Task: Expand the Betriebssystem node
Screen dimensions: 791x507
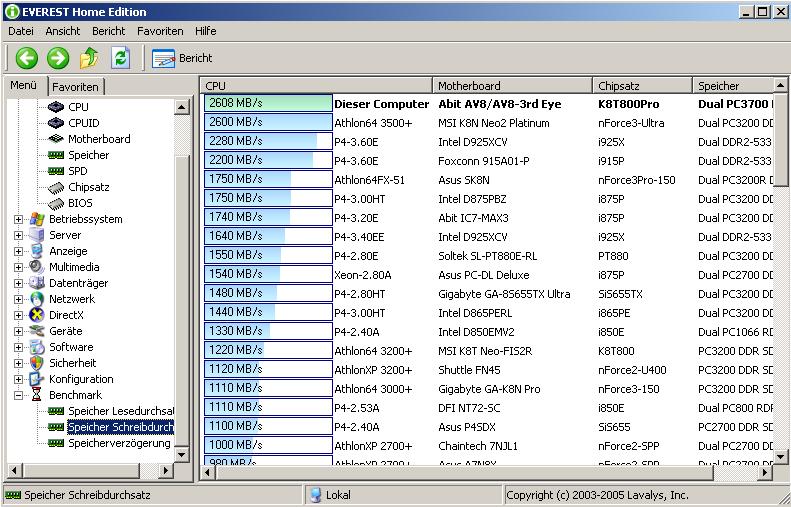Action: (x=18, y=219)
